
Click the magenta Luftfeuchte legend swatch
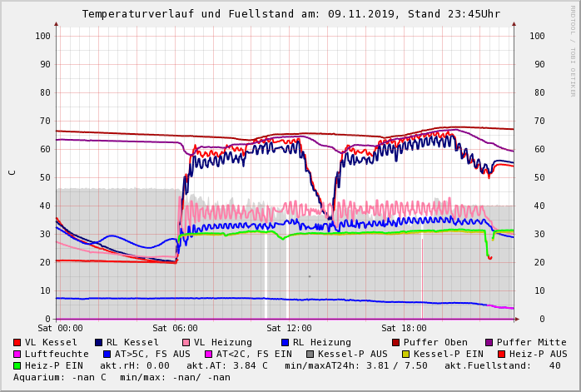tap(17, 354)
